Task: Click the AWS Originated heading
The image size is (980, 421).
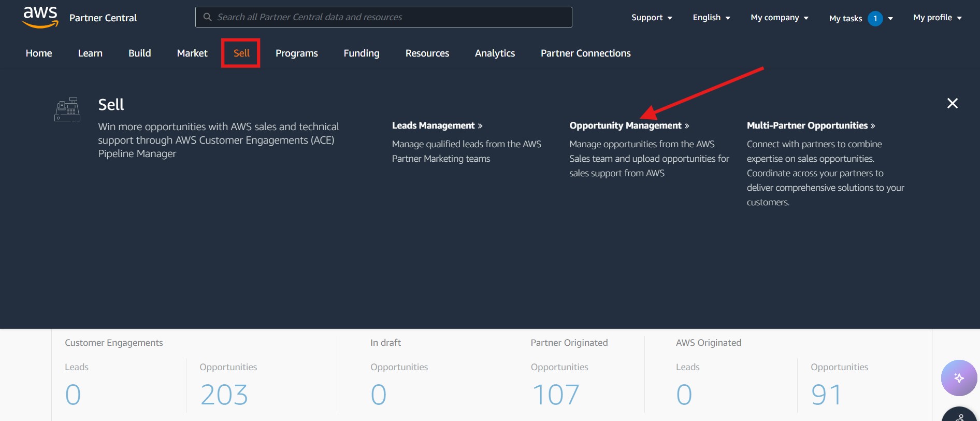Action: pyautogui.click(x=709, y=343)
